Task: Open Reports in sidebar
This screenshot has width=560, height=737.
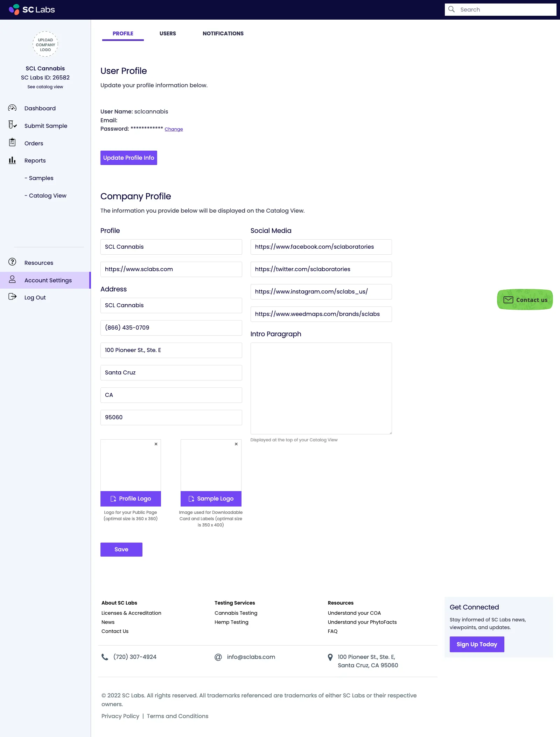Action: pyautogui.click(x=35, y=160)
